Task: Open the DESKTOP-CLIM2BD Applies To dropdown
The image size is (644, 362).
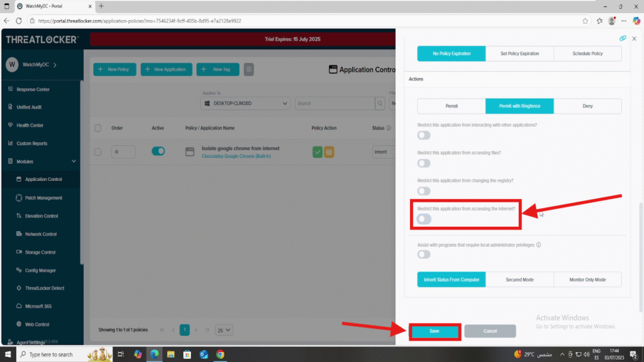Action: [245, 104]
